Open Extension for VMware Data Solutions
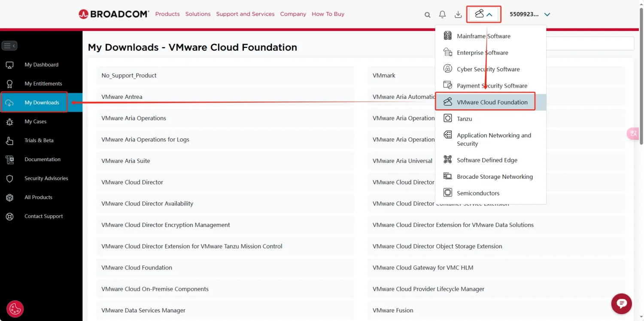 (x=496, y=225)
